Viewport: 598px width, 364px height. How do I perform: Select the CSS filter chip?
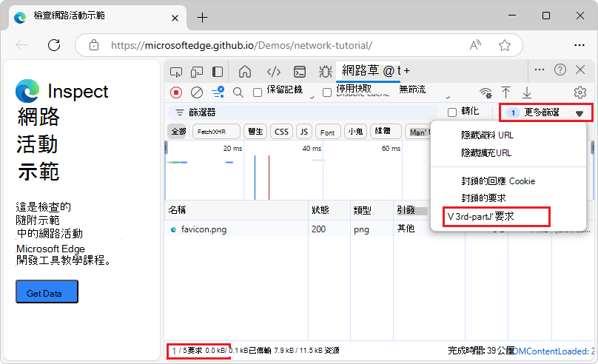[281, 132]
